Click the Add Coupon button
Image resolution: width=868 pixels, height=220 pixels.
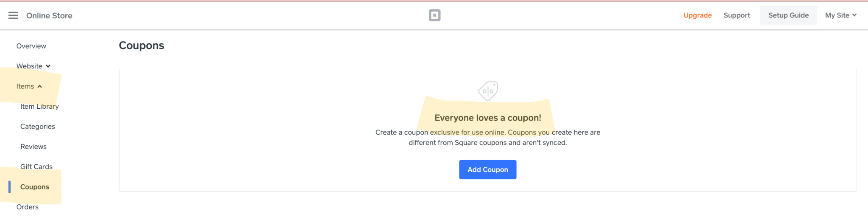pos(487,169)
